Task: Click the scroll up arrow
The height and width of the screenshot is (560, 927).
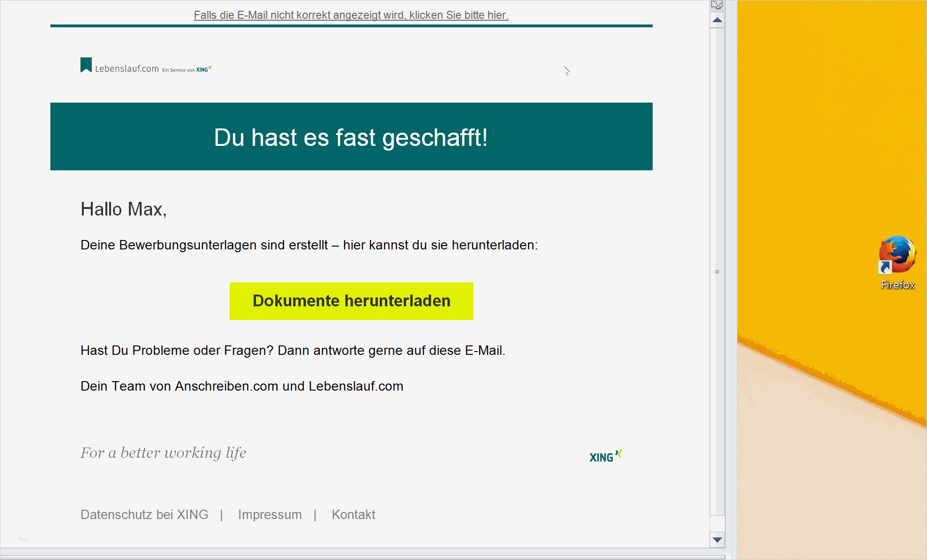Action: pyautogui.click(x=717, y=20)
